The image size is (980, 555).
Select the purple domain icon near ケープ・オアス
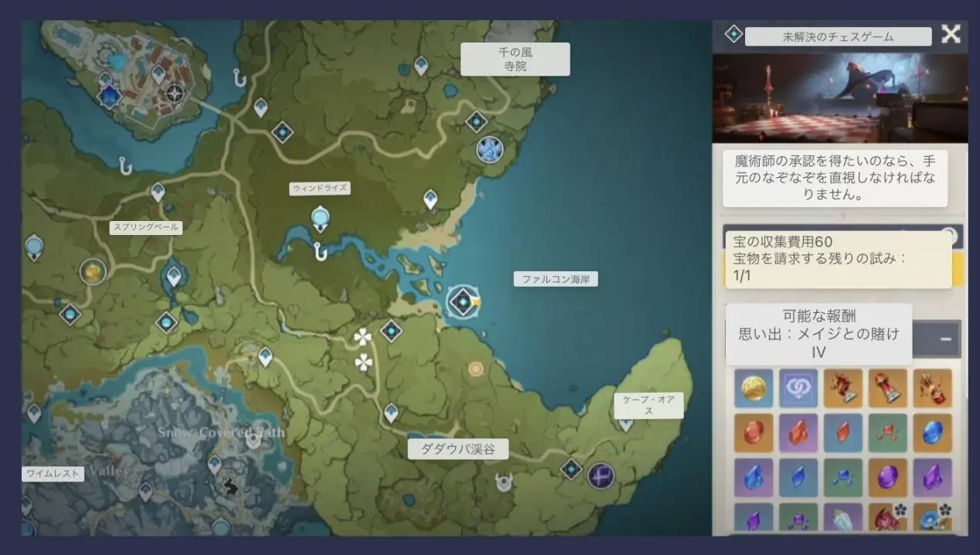pos(601,475)
